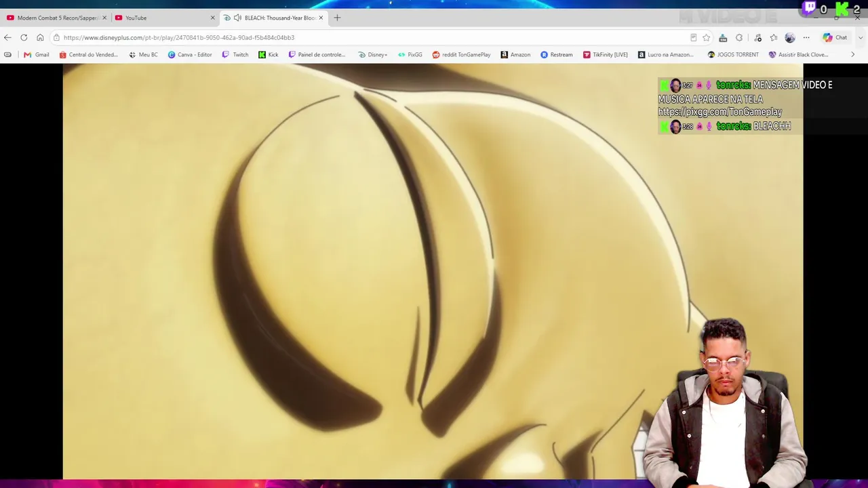
Task: Open the PixGG bookmark
Action: tap(410, 54)
